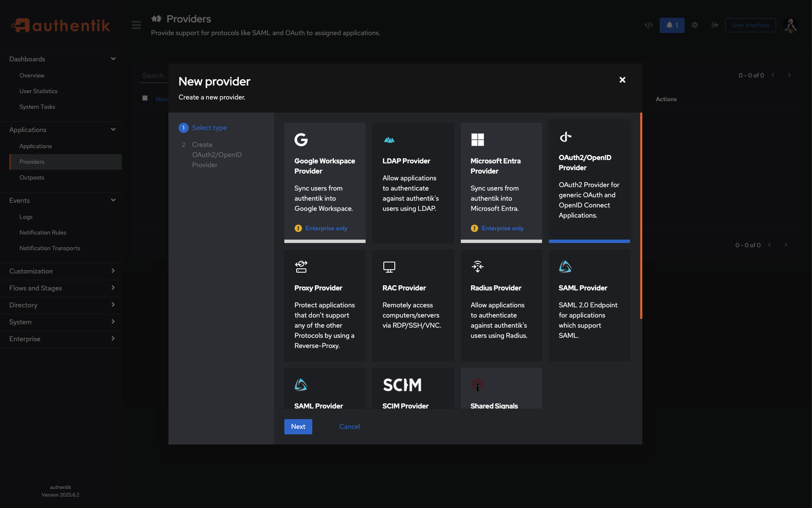The width and height of the screenshot is (812, 508).
Task: Open the Providers sidebar item
Action: [66, 162]
